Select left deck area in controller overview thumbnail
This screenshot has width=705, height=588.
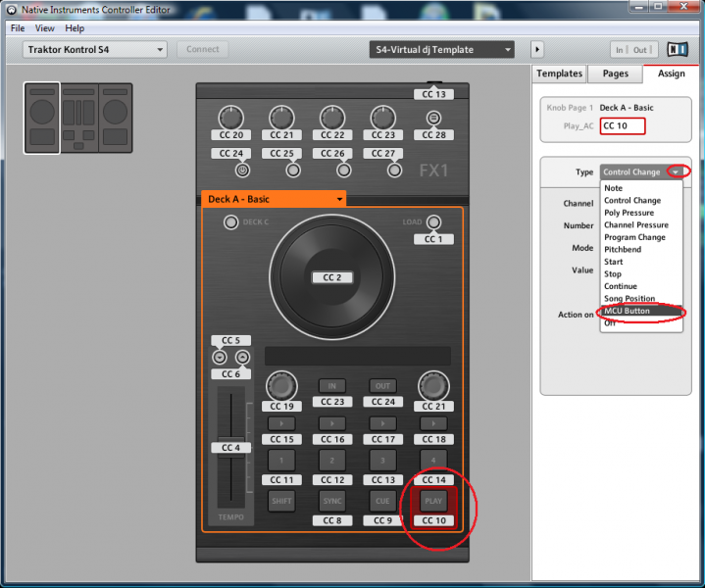(x=42, y=118)
